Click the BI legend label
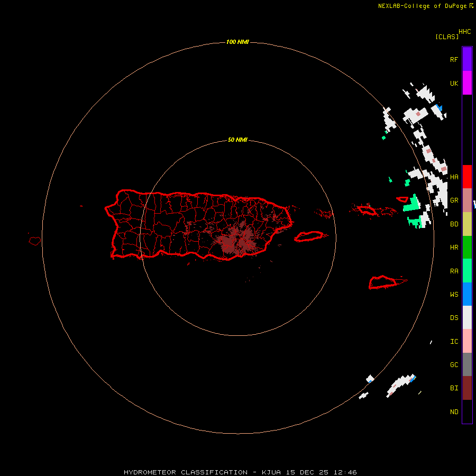The height and width of the screenshot is (476, 476). click(454, 388)
